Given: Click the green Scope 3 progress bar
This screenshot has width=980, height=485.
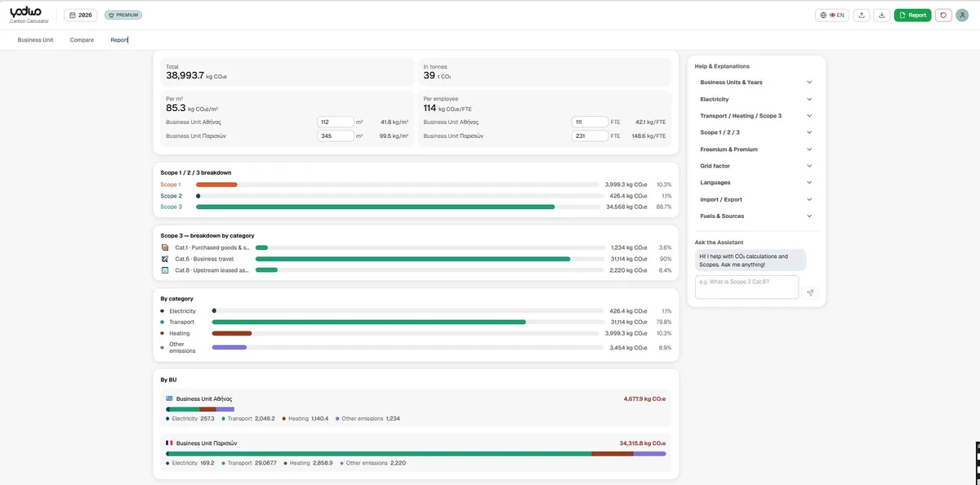Looking at the screenshot, I should pyautogui.click(x=375, y=207).
